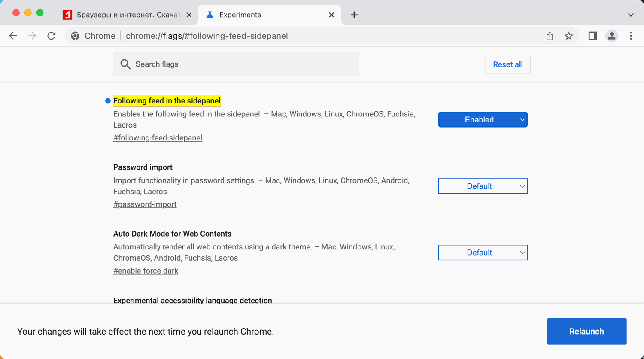Click the share page icon

550,36
